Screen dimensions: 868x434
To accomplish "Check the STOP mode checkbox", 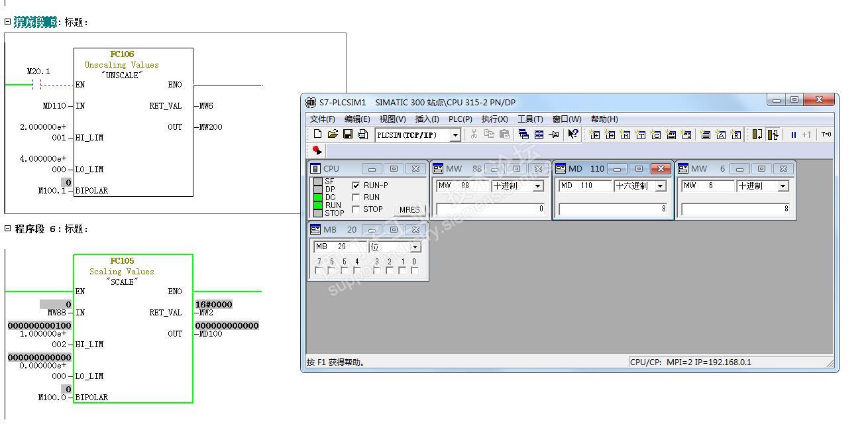I will click(x=356, y=209).
